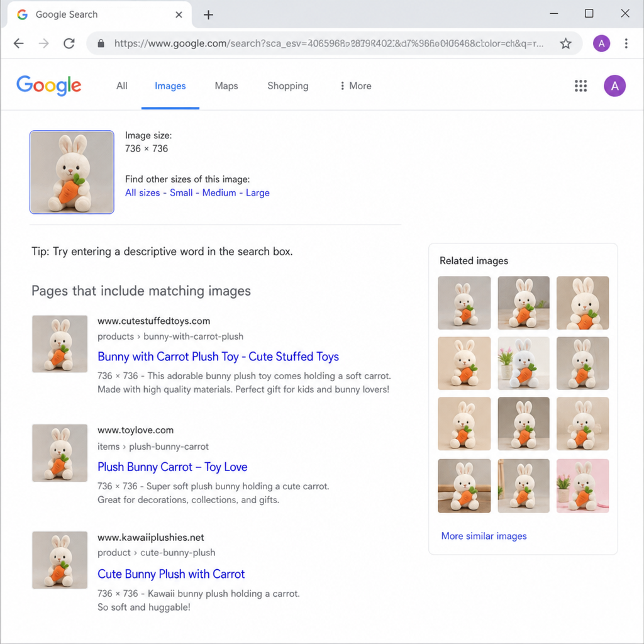Open the Chrome three-dot menu

pos(626,43)
